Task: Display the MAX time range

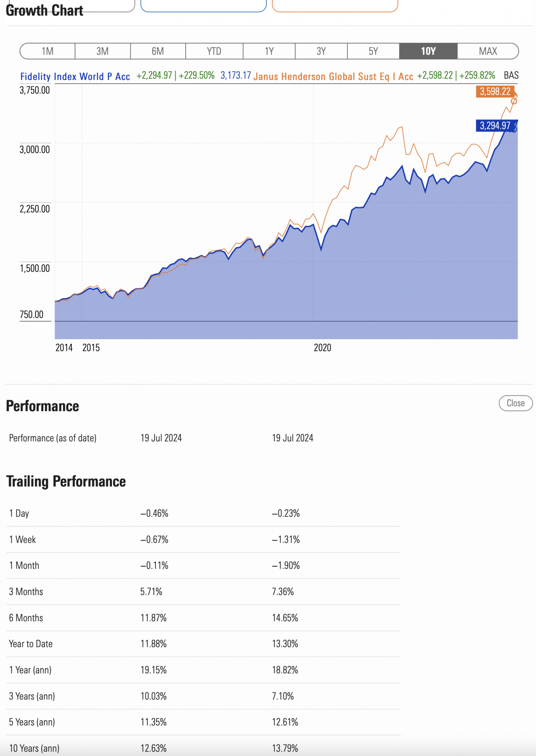Action: pos(488,51)
